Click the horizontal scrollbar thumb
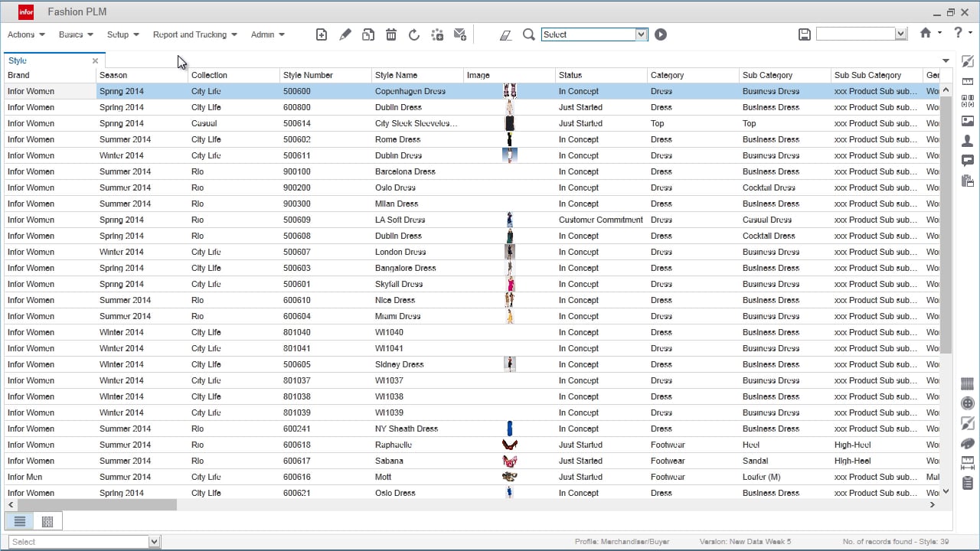The width and height of the screenshot is (980, 551). 96,505
